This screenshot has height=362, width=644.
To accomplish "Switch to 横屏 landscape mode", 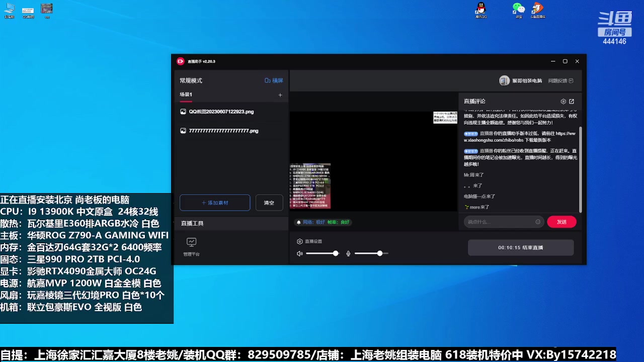I will (x=274, y=80).
